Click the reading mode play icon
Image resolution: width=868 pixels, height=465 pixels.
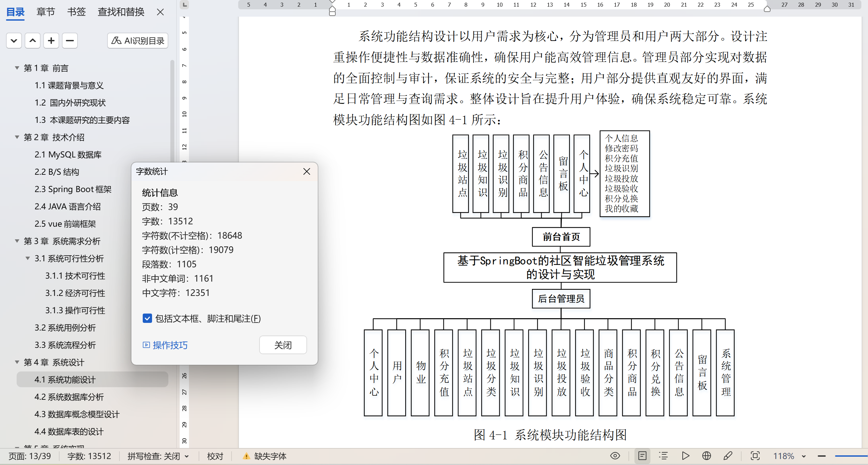coord(685,456)
